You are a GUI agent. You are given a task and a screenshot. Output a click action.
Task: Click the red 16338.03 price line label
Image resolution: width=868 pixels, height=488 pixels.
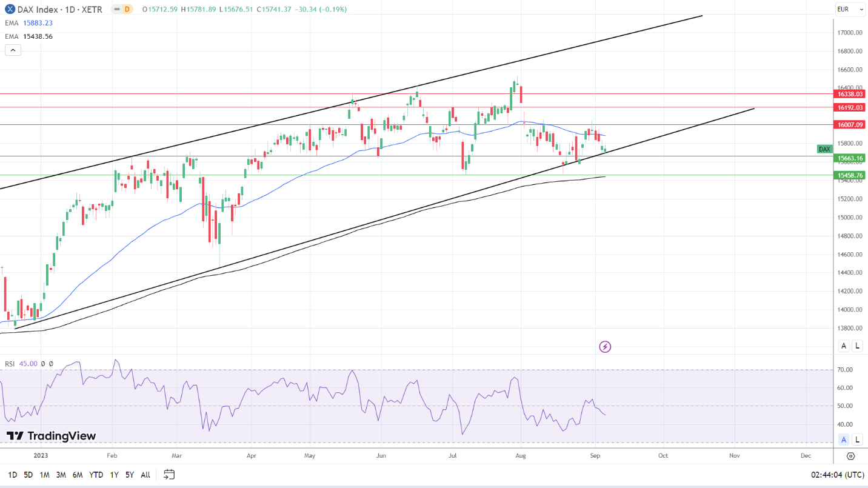[x=850, y=94]
